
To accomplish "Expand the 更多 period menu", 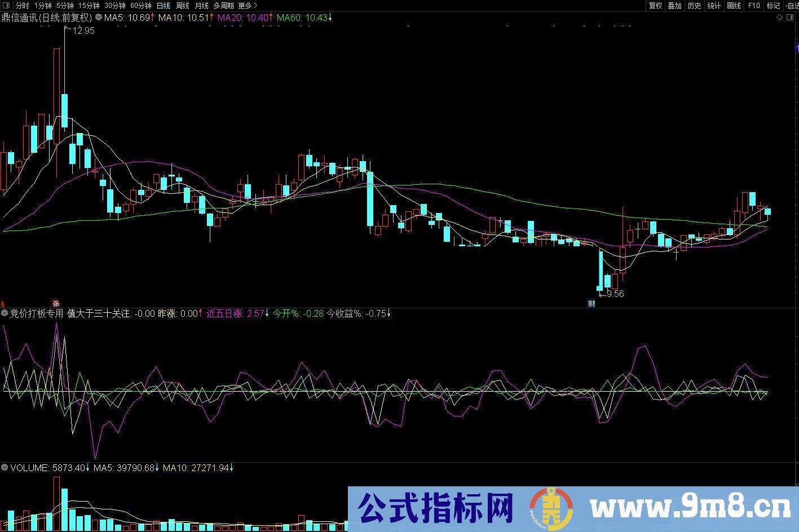I will [246, 5].
